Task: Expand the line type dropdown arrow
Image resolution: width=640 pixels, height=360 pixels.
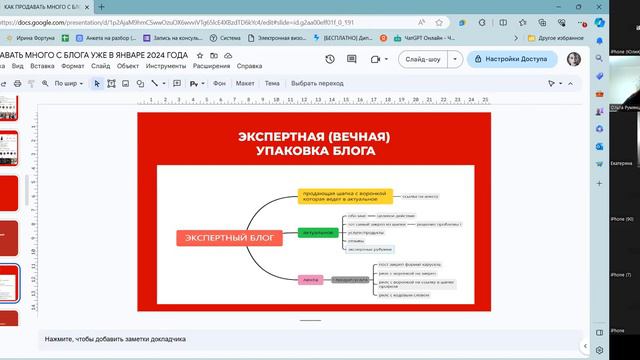Action: [164, 84]
